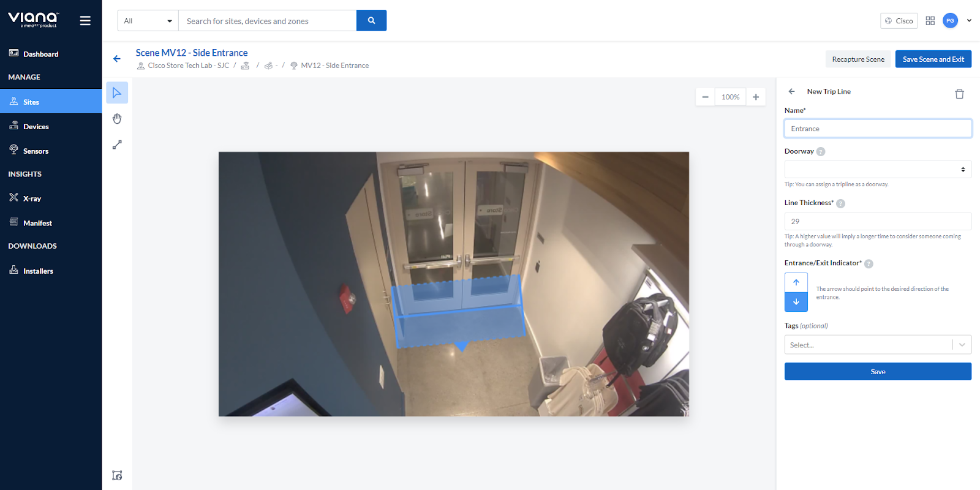Click the scene settings icon at bottom left

(x=117, y=475)
